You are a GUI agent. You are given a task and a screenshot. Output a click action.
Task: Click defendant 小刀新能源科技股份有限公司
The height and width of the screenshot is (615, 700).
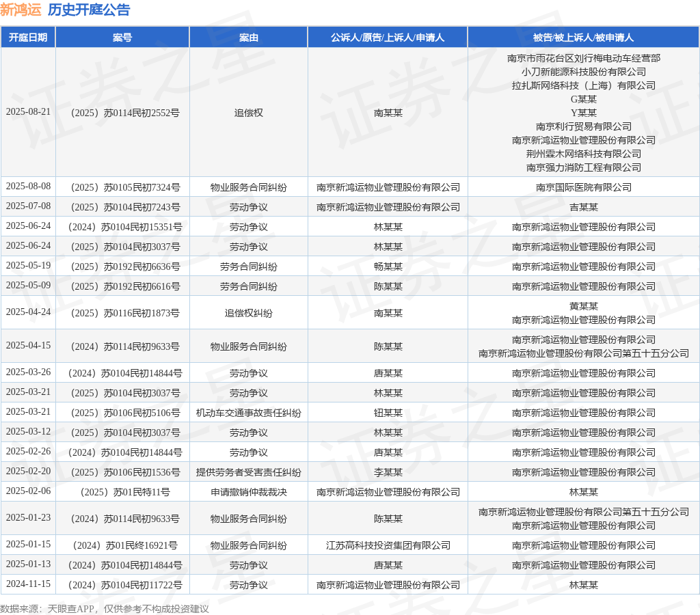click(584, 72)
